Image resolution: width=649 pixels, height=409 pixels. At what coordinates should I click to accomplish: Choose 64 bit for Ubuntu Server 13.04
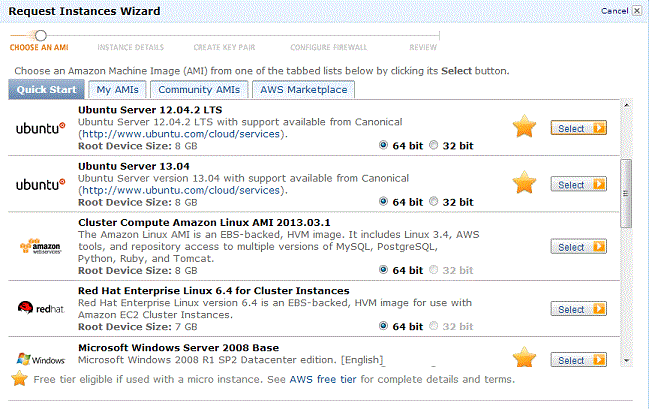point(383,201)
